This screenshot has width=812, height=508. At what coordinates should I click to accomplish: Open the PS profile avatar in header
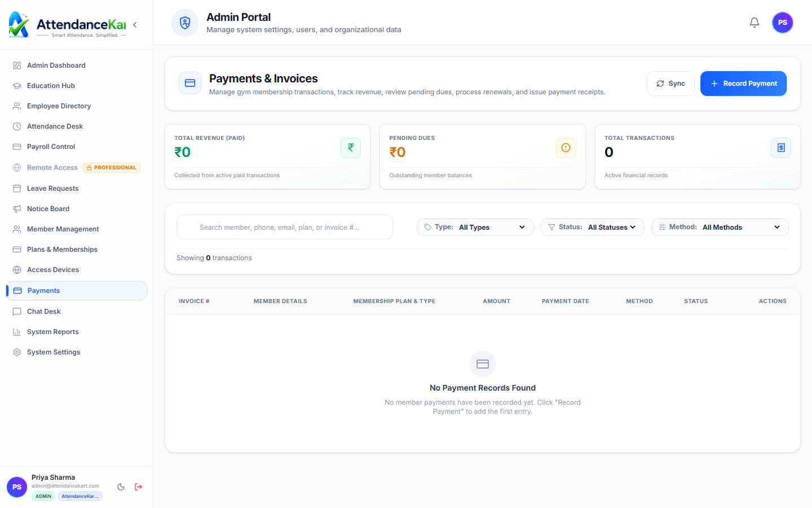[783, 23]
